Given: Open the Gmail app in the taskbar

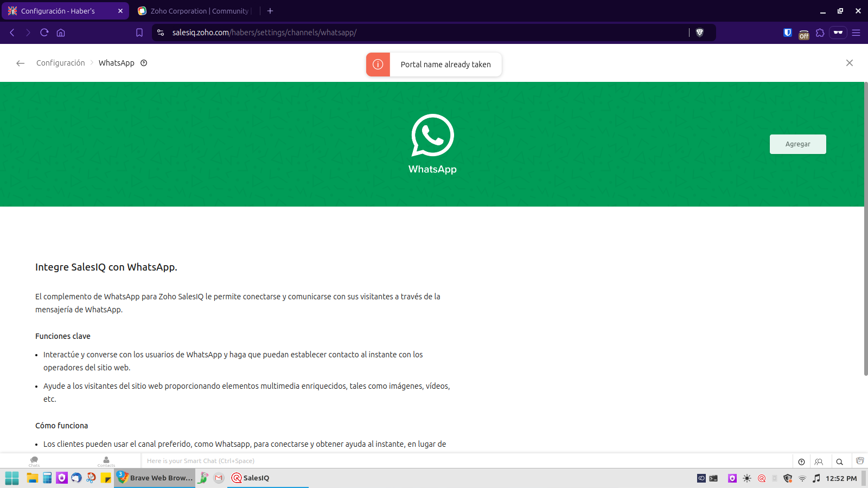Looking at the screenshot, I should click(219, 478).
